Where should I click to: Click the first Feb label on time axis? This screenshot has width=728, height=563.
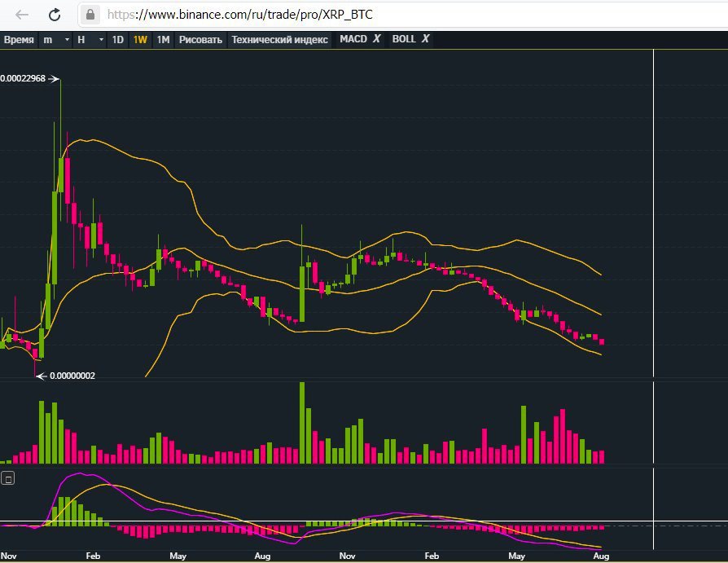pyautogui.click(x=93, y=556)
